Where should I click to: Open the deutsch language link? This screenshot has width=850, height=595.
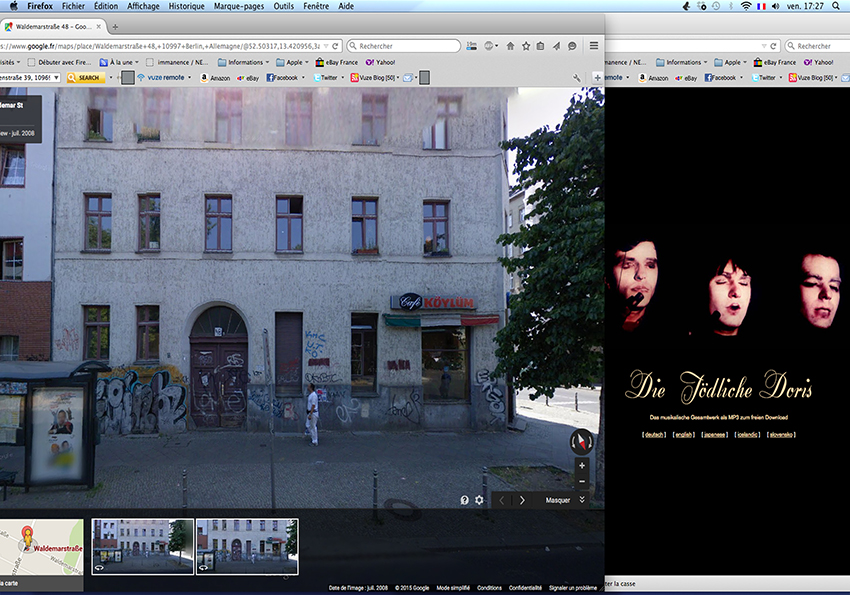click(x=654, y=435)
